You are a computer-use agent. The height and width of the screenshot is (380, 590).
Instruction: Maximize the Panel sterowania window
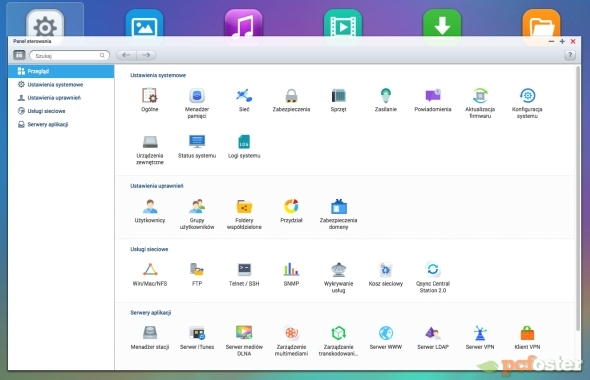point(562,41)
